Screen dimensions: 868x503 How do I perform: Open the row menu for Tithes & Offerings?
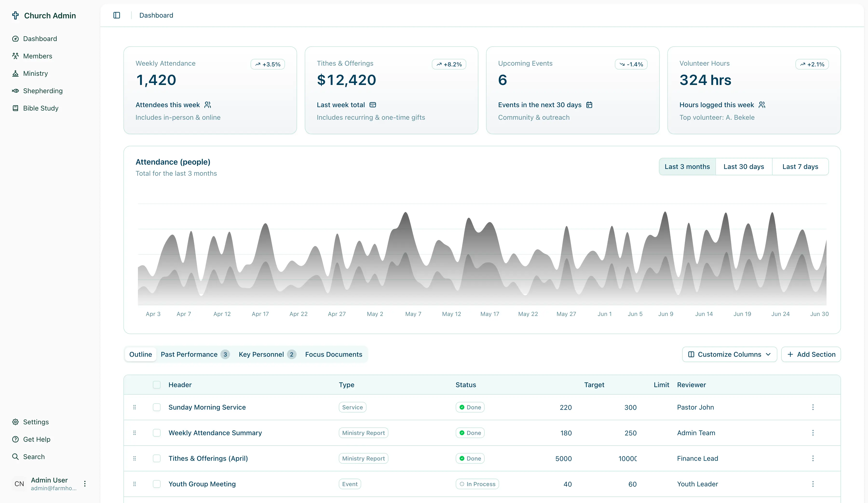(x=813, y=459)
